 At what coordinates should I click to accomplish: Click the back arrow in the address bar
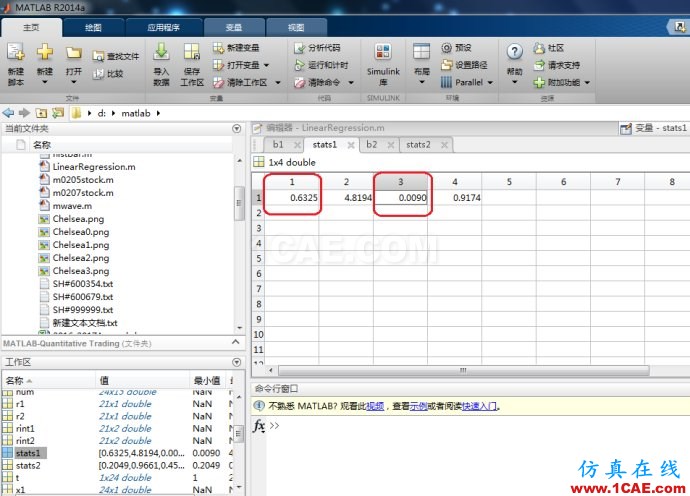[8, 113]
